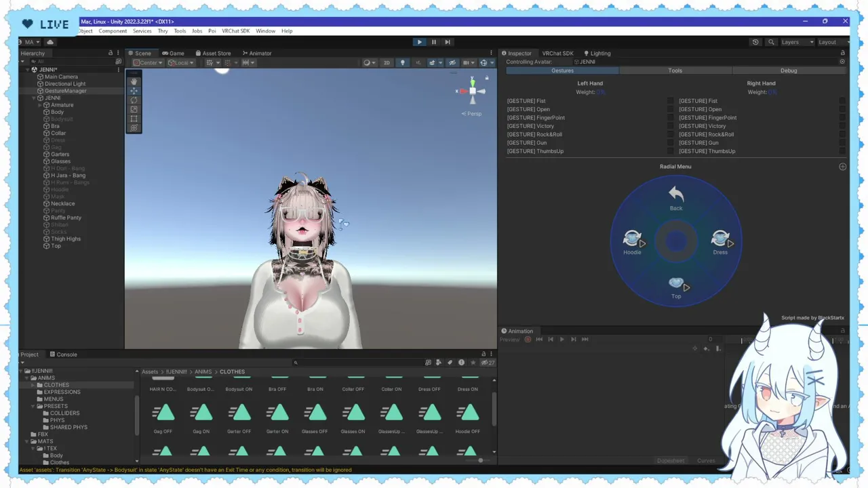868x488 pixels.
Task: Switch to the Animator tab
Action: [x=256, y=54]
